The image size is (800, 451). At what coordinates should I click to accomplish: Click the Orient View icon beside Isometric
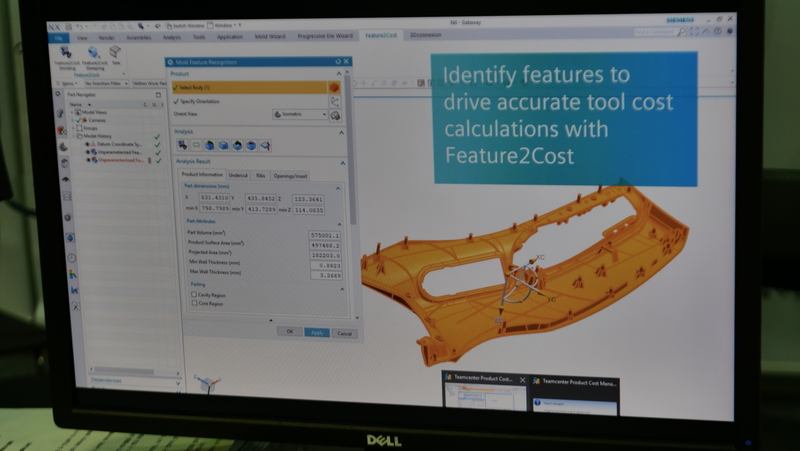(x=335, y=116)
